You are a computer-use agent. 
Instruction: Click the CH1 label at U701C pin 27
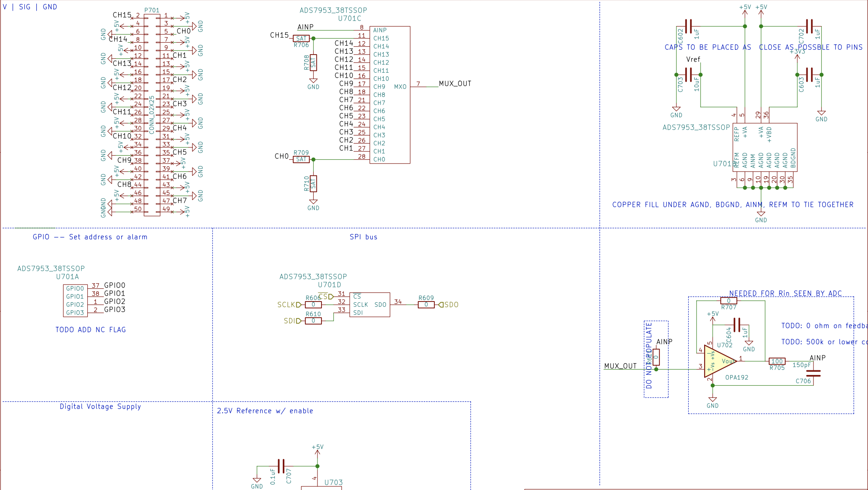point(346,148)
